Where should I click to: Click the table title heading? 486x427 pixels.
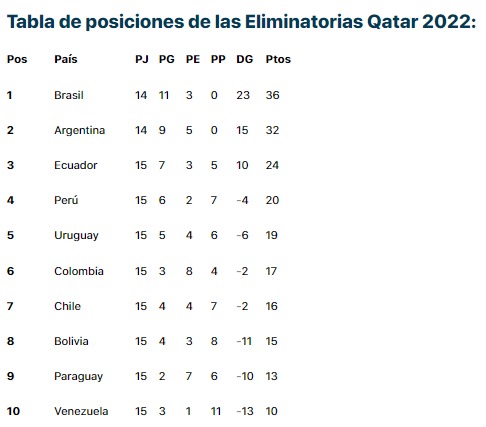click(x=241, y=22)
